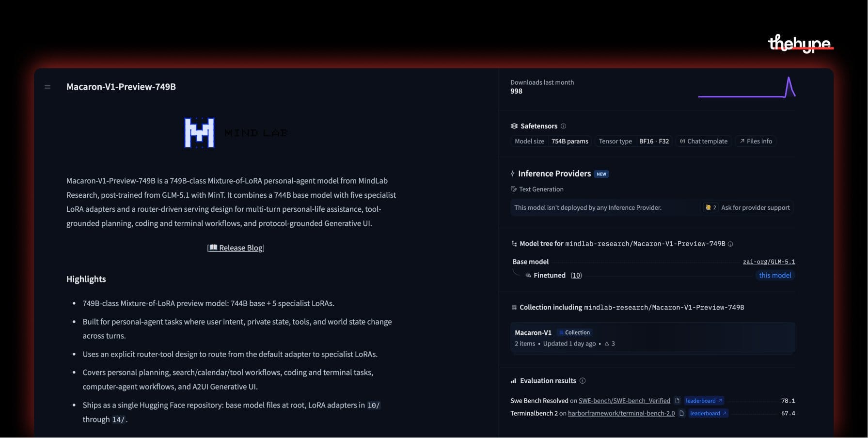868x438 pixels.
Task: Open the zai-org/GLM-5.1 base model link
Action: coord(769,262)
